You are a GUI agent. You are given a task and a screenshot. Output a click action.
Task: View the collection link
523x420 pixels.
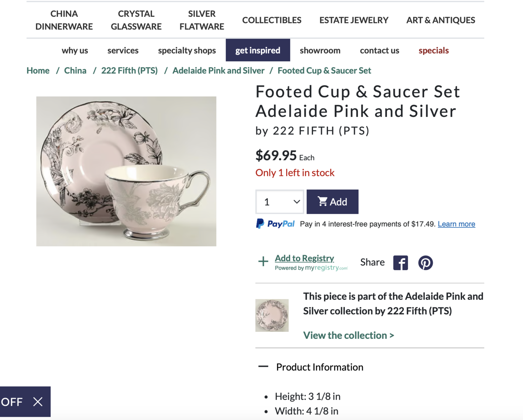pos(348,335)
